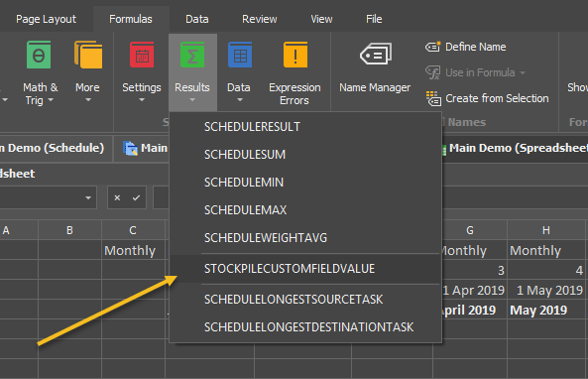588x379 pixels.
Task: Open the Math & Trig functions icon
Action: 39,56
